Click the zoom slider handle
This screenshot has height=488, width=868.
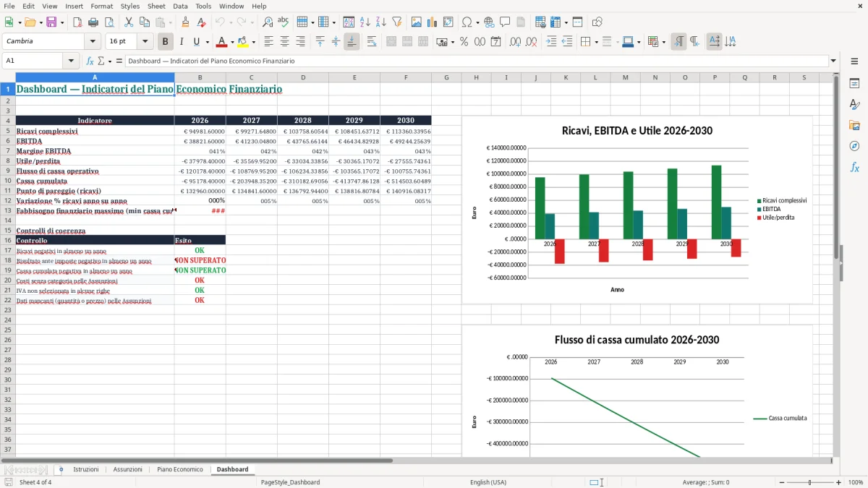[x=809, y=482]
